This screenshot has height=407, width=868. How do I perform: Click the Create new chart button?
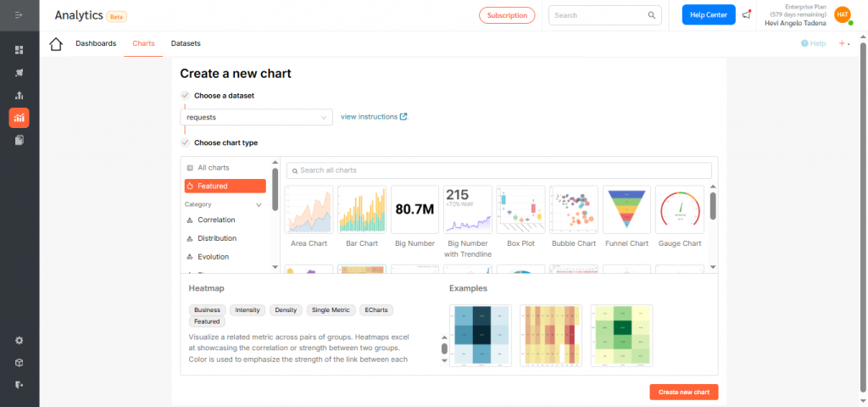click(684, 392)
